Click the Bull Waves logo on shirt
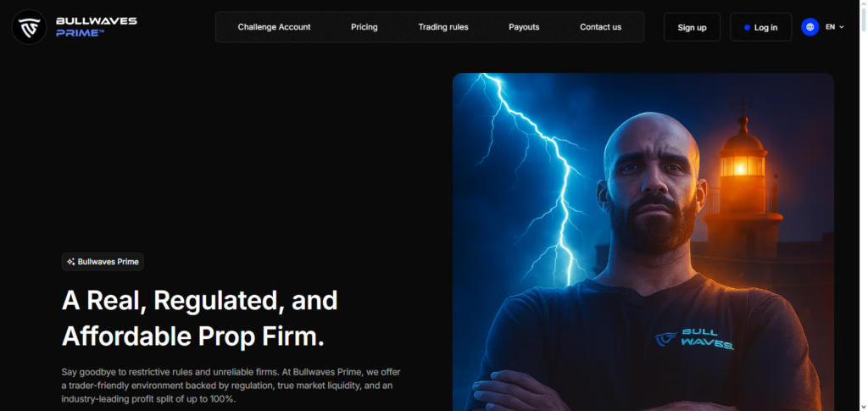 tap(694, 339)
